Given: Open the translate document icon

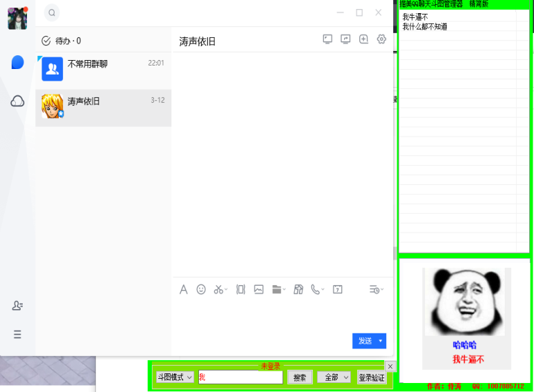Looking at the screenshot, I should point(298,290).
